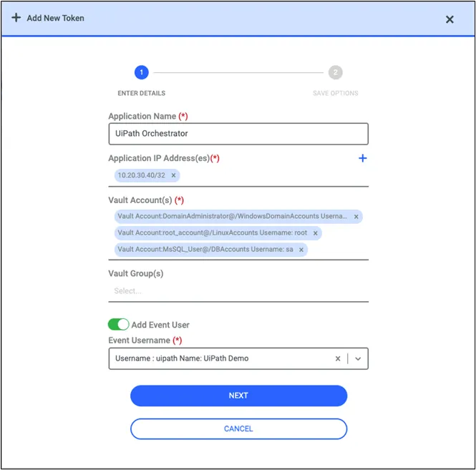Select step 1 Enter Details
This screenshot has height=470, width=476.
tap(142, 72)
